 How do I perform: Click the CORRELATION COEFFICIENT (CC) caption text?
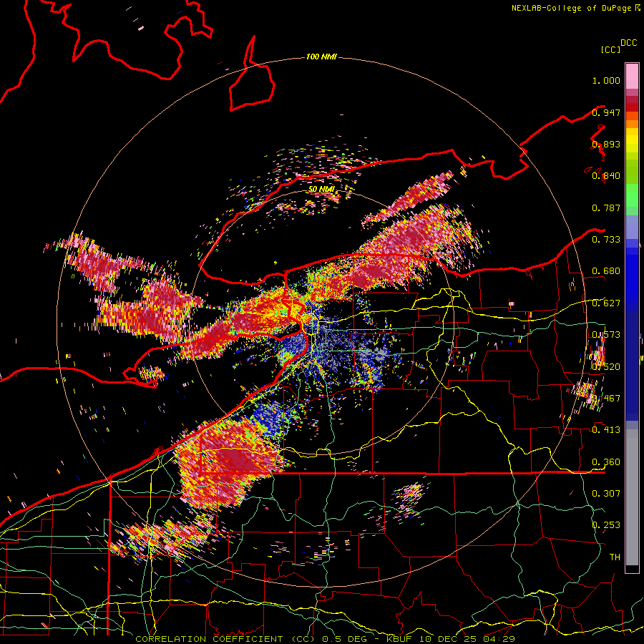tap(225, 639)
